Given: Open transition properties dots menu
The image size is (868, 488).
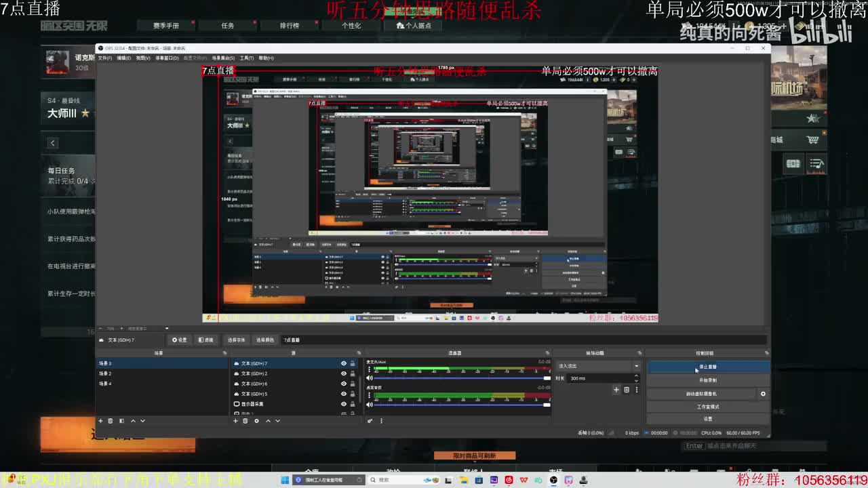Looking at the screenshot, I should tap(636, 390).
